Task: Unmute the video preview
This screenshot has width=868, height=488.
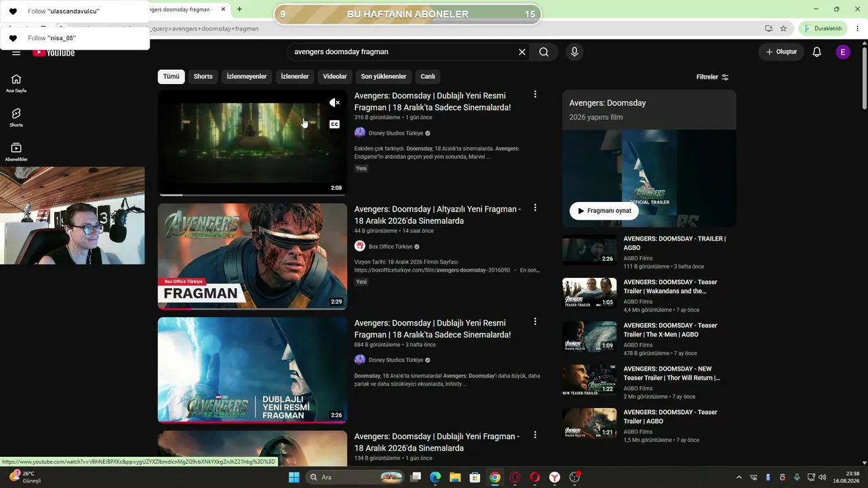Action: pos(334,103)
